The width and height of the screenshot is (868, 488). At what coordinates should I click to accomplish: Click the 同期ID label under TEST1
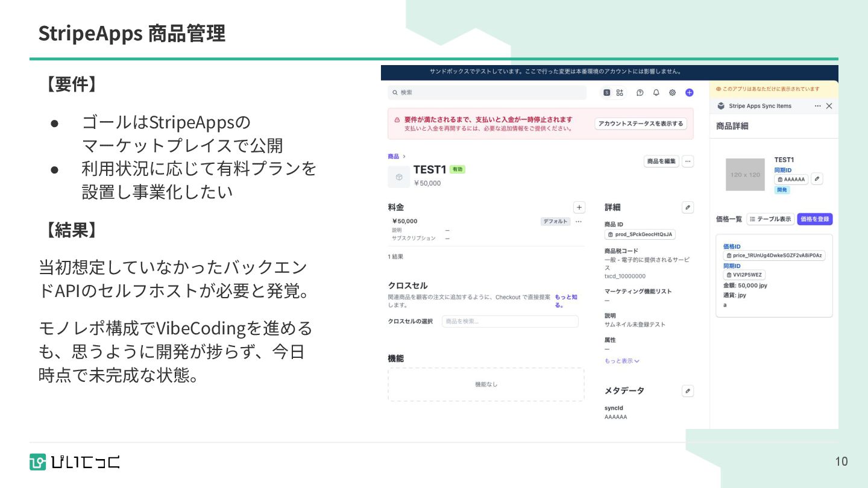click(x=783, y=170)
